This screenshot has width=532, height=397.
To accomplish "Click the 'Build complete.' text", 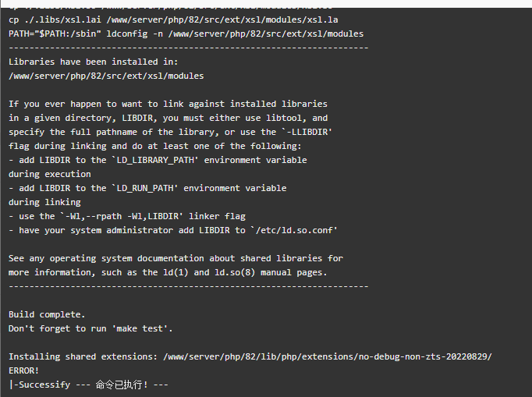I will 47,314.
